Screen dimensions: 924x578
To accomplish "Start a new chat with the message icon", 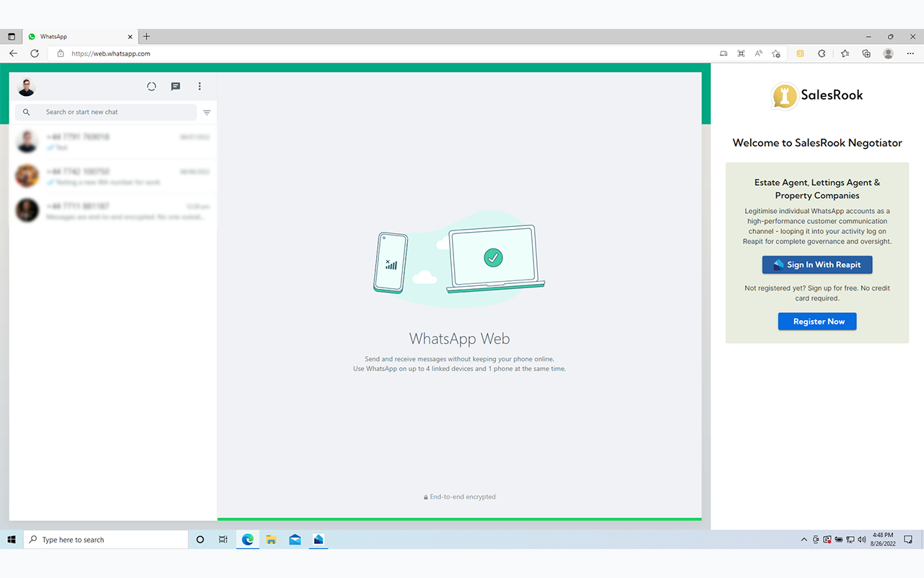I will [175, 87].
